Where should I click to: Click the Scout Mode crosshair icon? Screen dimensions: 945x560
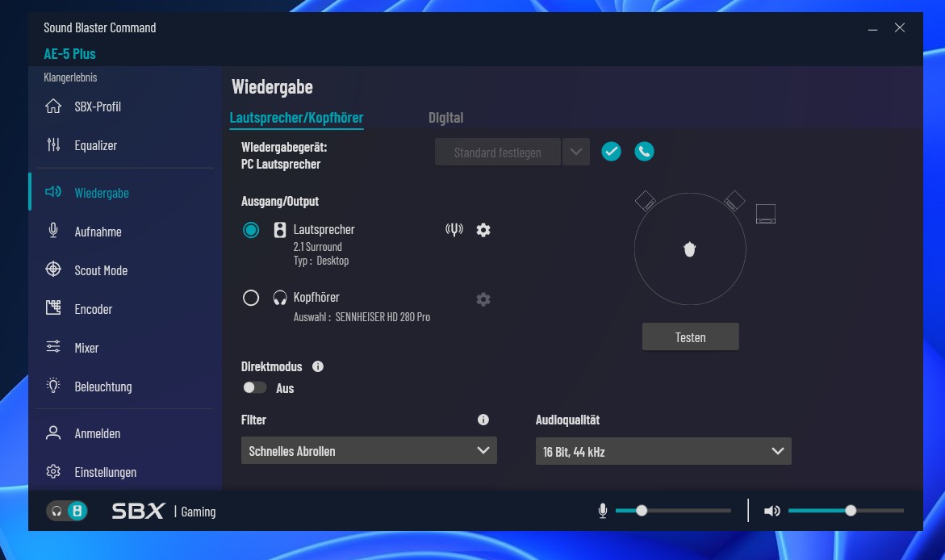pos(53,269)
